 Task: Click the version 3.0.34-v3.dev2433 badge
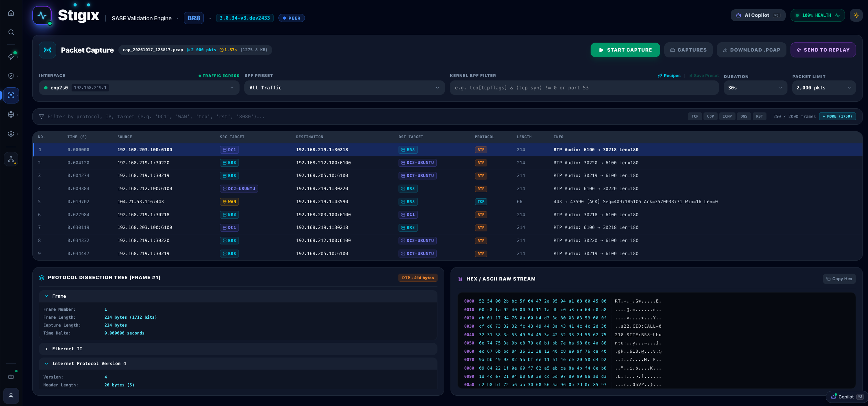click(x=245, y=18)
